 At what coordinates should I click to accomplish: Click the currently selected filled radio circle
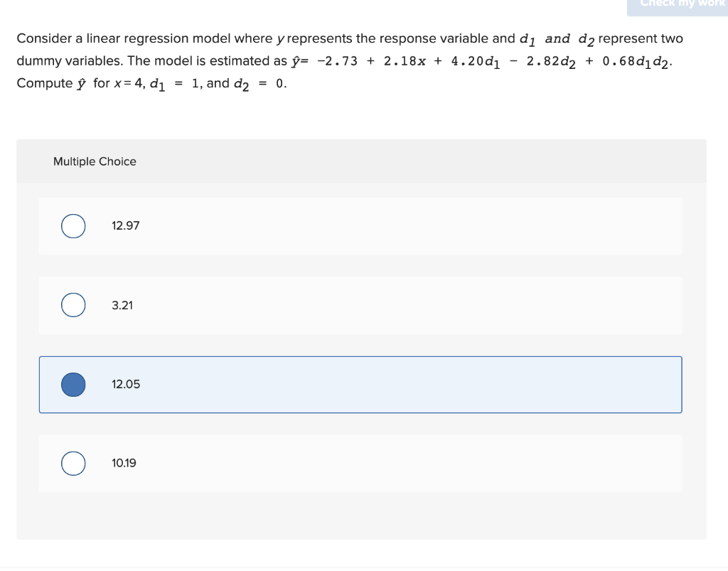tap(73, 384)
